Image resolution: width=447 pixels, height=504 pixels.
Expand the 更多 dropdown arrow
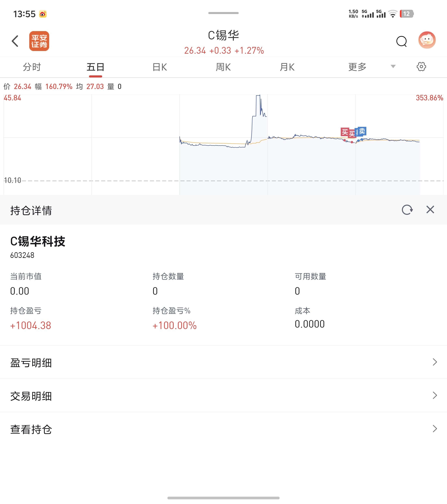pyautogui.click(x=393, y=66)
